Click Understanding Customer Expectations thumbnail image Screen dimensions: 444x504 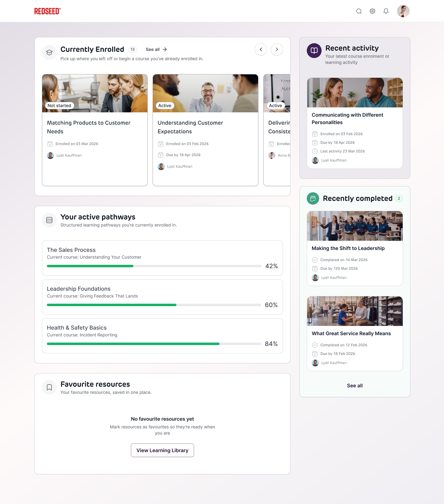(x=205, y=93)
